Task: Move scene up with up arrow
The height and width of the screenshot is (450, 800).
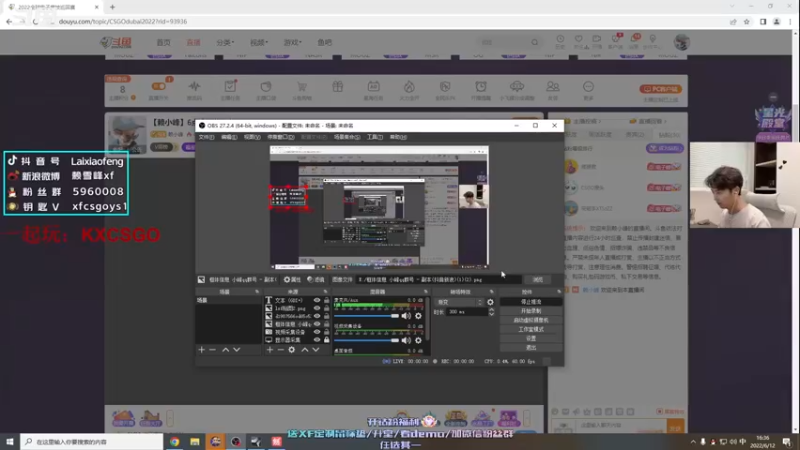Action: (x=226, y=350)
